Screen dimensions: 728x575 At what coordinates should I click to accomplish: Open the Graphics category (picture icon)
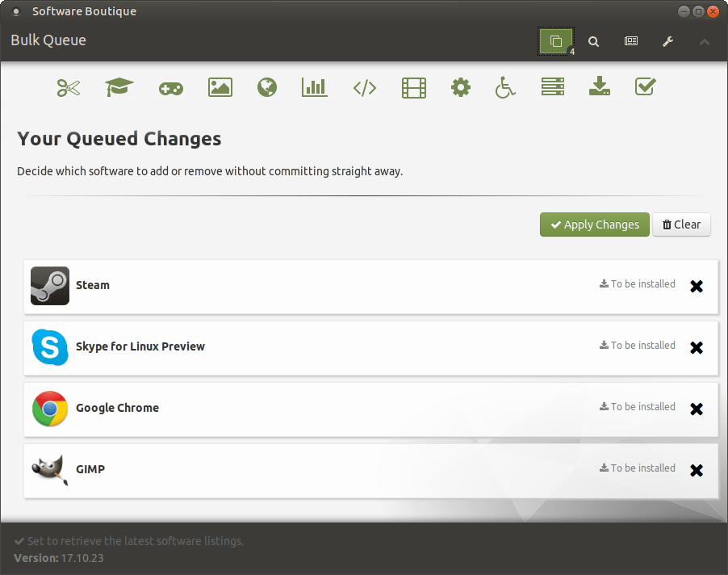[220, 87]
